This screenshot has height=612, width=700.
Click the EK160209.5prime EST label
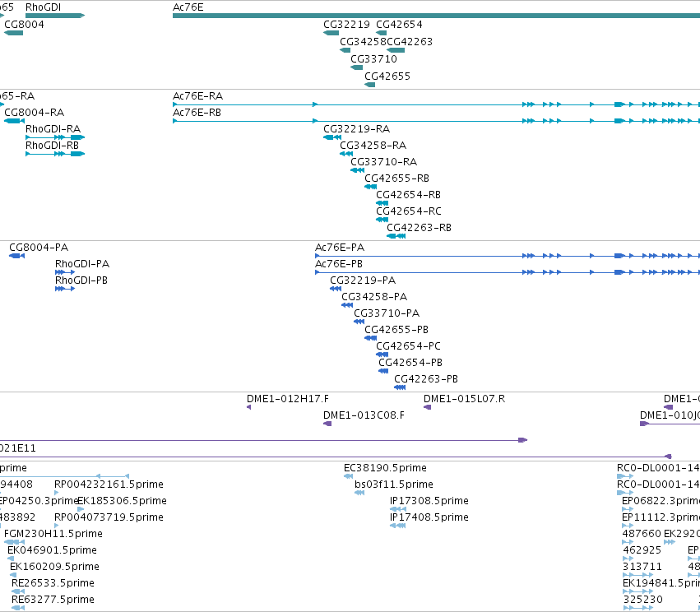click(x=54, y=567)
